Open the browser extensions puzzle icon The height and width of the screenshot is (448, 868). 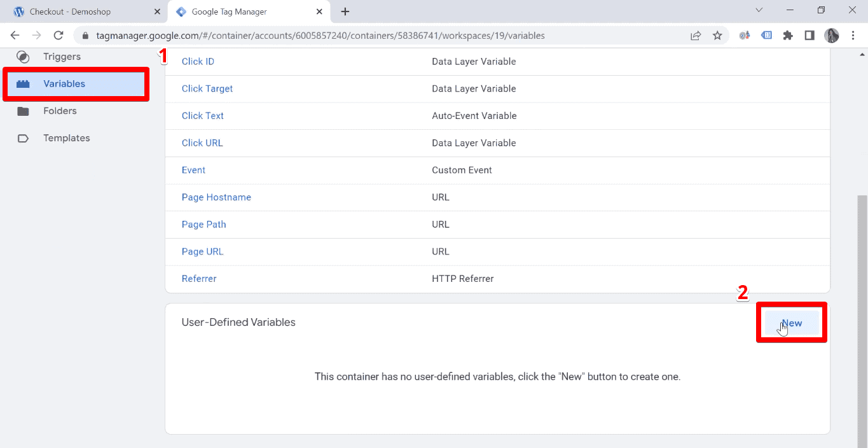pyautogui.click(x=788, y=36)
